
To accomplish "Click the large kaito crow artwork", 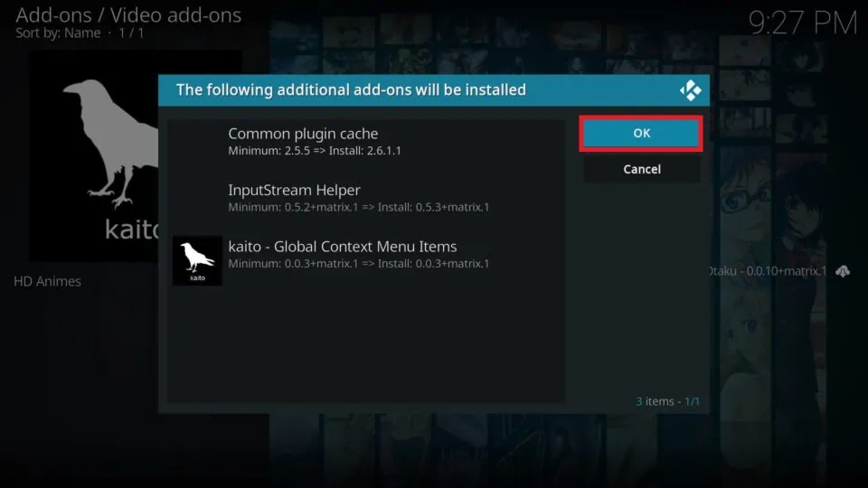I will pyautogui.click(x=94, y=156).
